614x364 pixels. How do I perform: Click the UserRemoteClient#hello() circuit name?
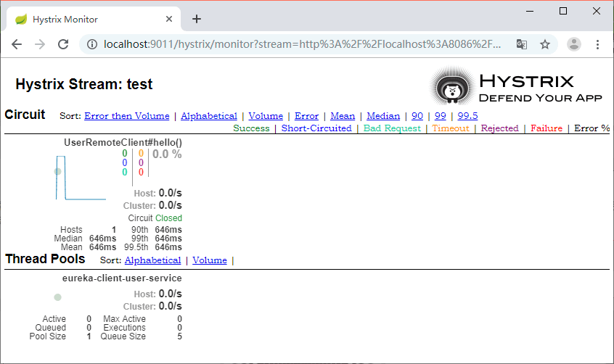coord(123,142)
